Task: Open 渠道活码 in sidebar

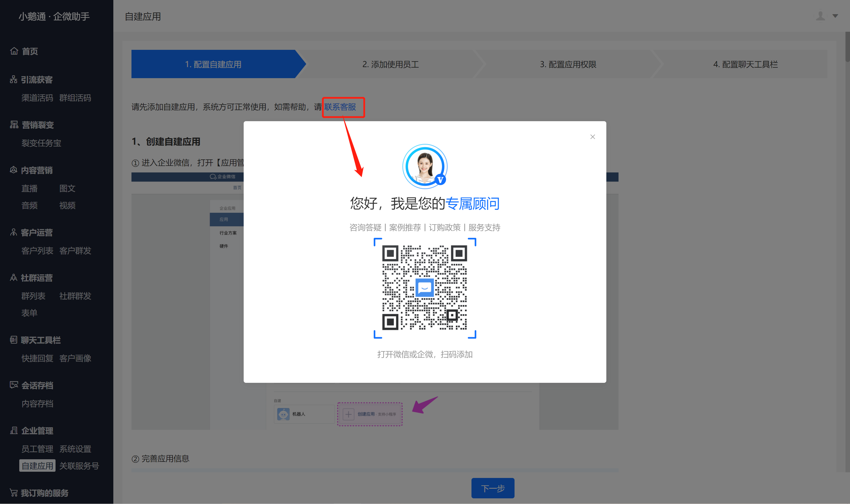Action: (x=37, y=98)
